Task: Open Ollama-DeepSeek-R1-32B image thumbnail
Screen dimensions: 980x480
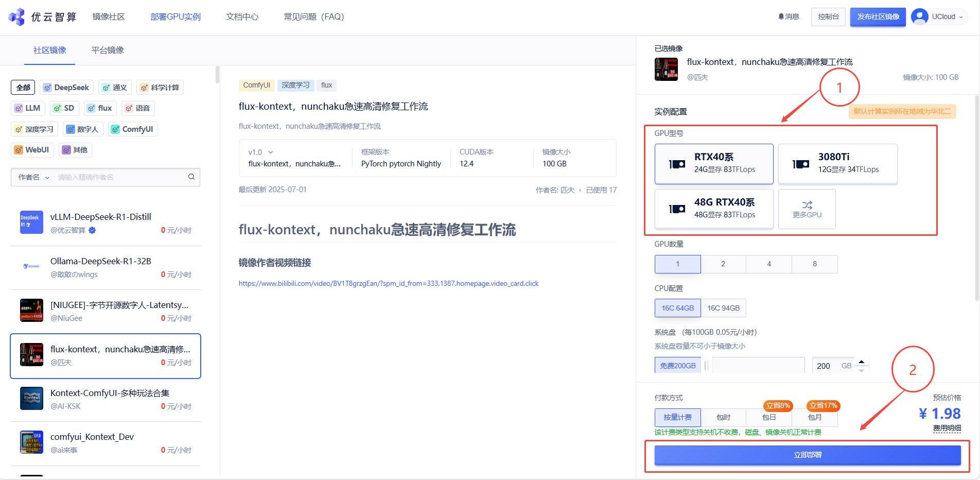Action: coord(31,266)
